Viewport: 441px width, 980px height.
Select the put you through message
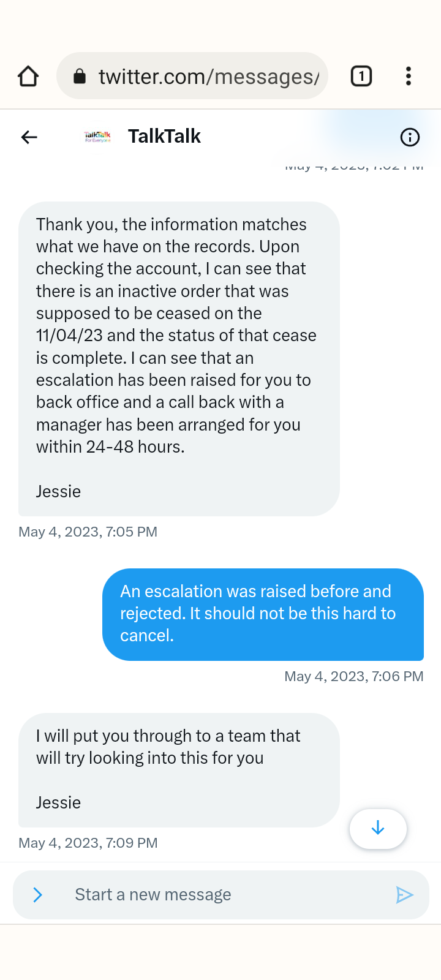[179, 769]
